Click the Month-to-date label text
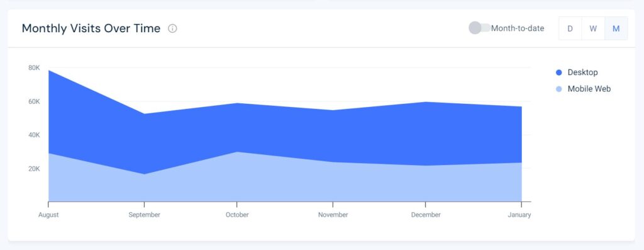 coord(518,28)
